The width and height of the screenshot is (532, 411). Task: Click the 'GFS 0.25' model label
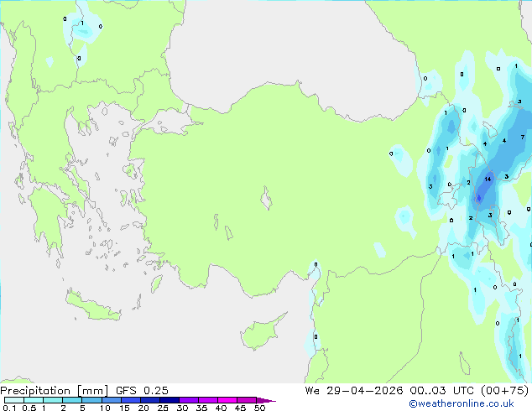pos(142,391)
